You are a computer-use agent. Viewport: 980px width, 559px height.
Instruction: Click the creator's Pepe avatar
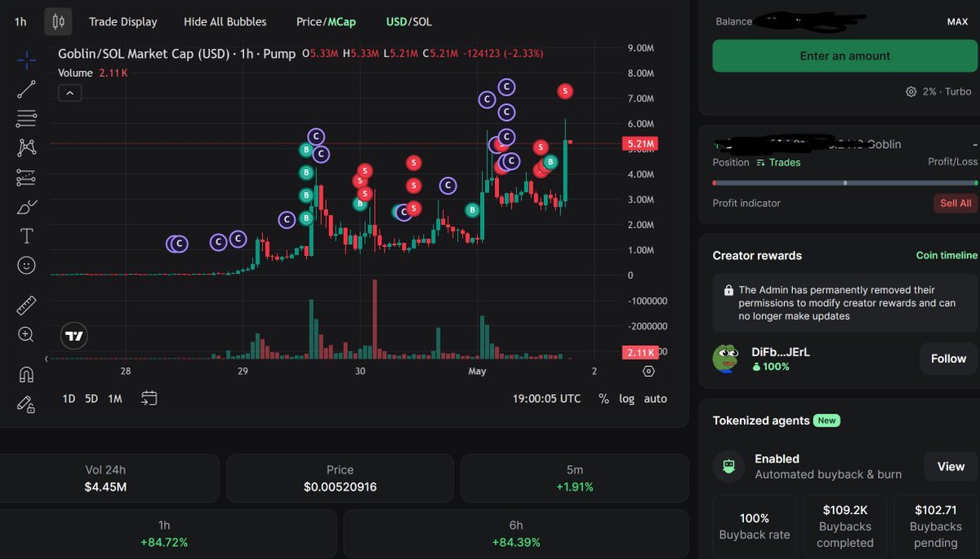coord(725,358)
